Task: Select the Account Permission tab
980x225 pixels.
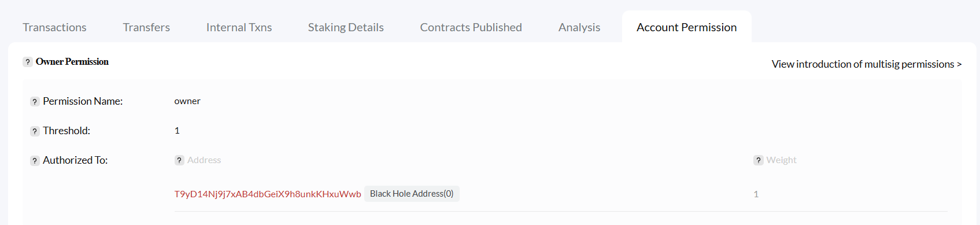Action: [686, 27]
